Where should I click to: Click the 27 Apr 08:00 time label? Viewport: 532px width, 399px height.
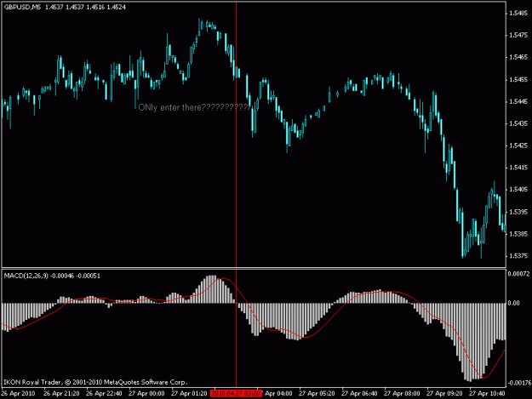(x=402, y=394)
